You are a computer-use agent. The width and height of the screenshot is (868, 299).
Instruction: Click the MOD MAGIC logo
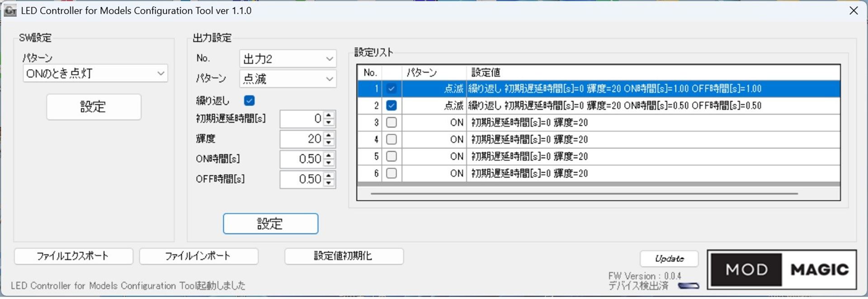pyautogui.click(x=782, y=270)
